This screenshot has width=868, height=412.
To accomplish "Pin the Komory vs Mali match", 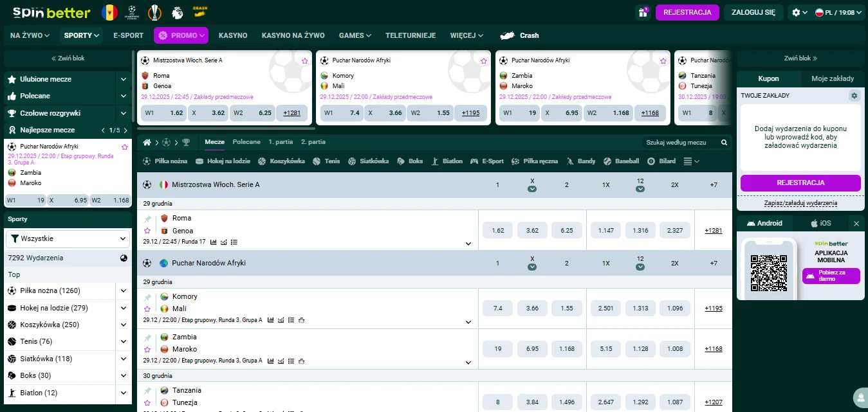I will point(147,297).
